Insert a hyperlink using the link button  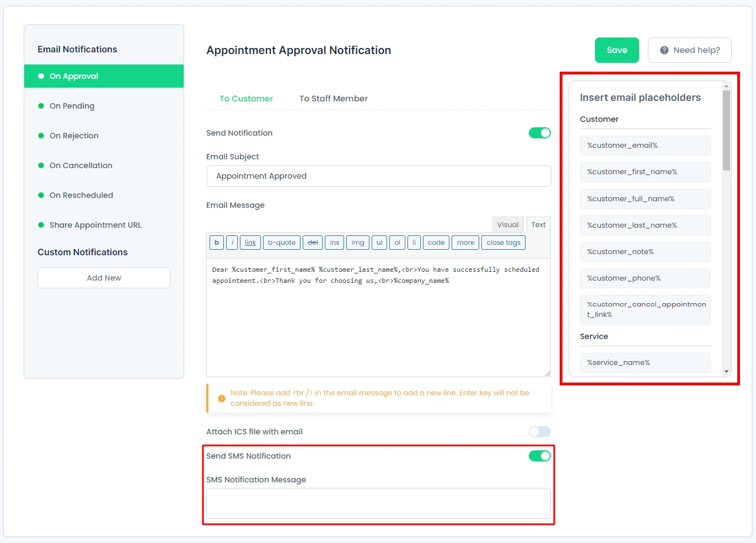coord(250,243)
